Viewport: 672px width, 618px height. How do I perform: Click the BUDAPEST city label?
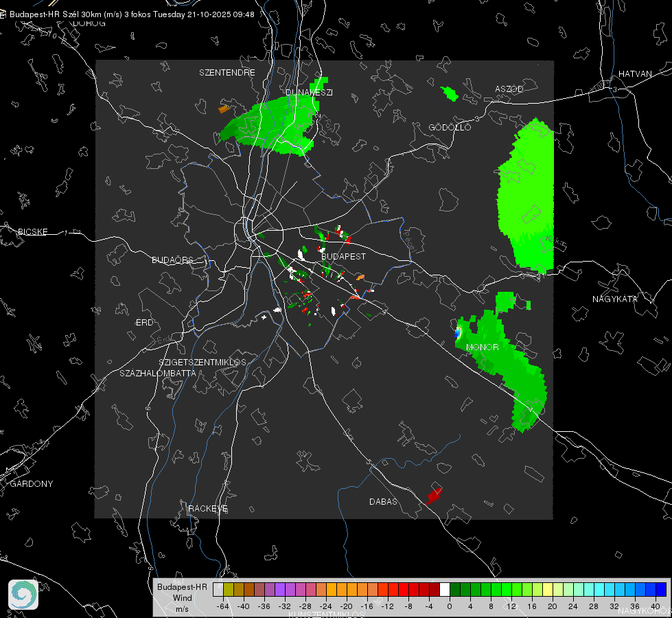click(343, 256)
